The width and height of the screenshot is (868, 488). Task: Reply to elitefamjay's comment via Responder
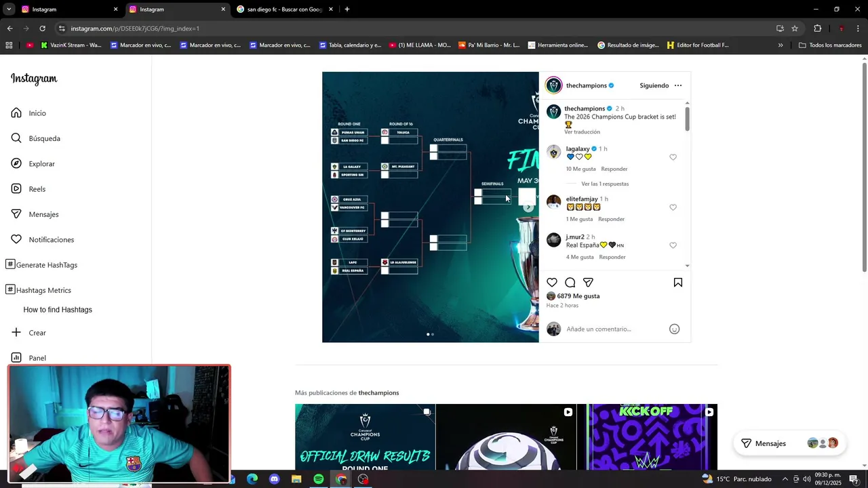coord(611,219)
